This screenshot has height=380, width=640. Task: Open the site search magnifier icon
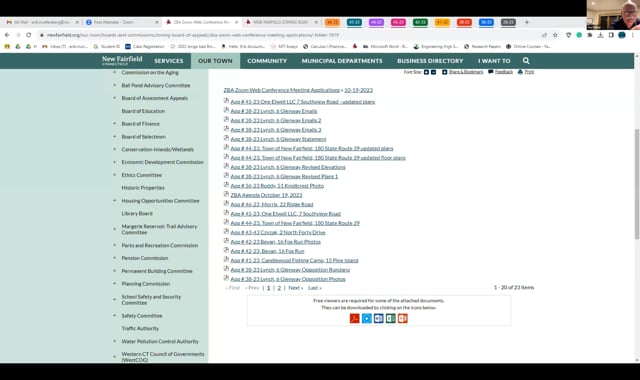point(526,60)
